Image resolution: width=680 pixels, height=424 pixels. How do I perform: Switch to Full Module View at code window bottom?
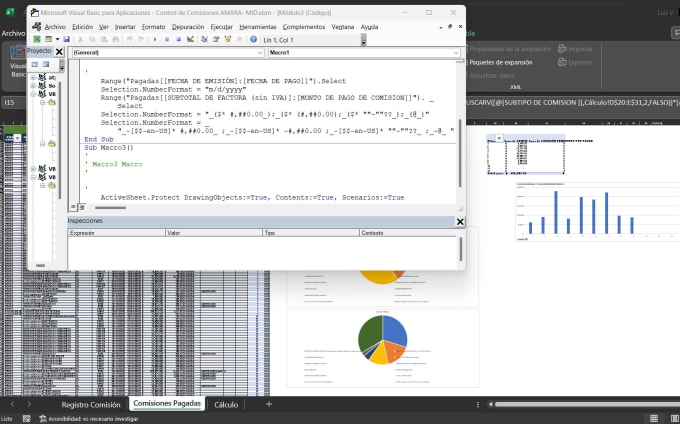click(x=82, y=207)
